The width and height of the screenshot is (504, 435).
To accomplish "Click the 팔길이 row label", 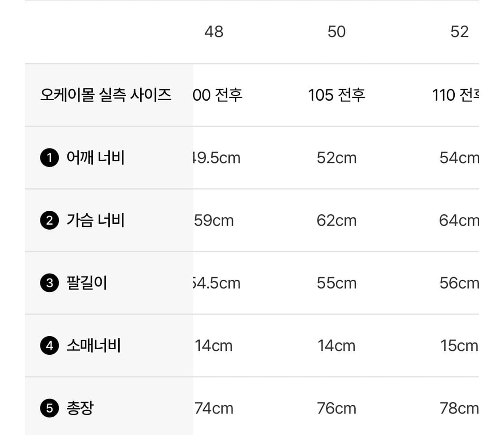I will coord(87,283).
